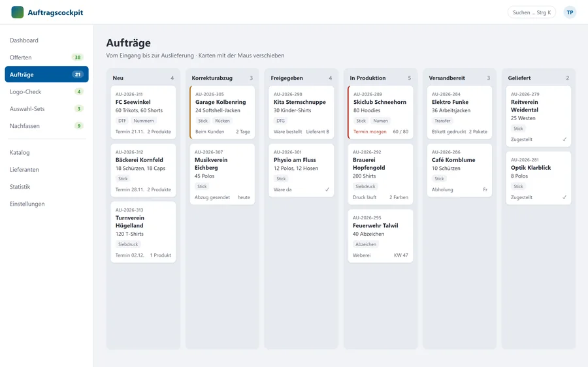Click the Nummern tag on FC Seewinkel

[144, 121]
